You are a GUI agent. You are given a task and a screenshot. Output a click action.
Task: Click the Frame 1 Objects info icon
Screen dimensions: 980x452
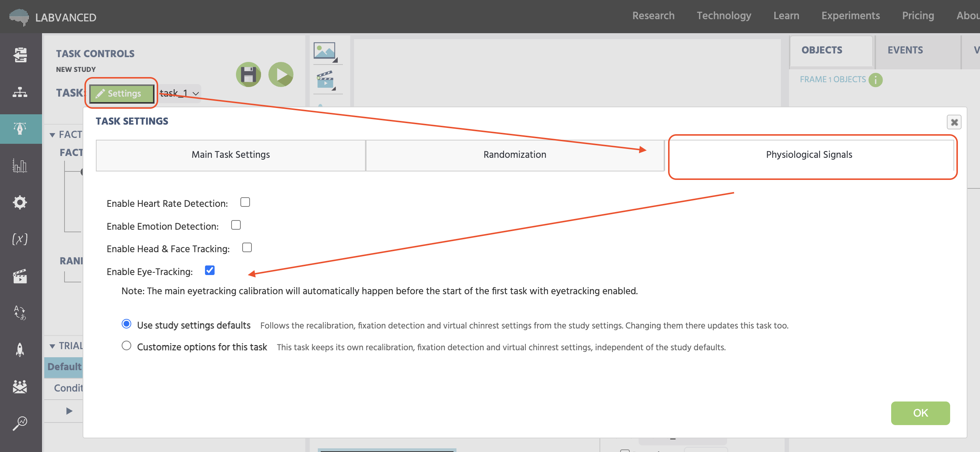(875, 80)
